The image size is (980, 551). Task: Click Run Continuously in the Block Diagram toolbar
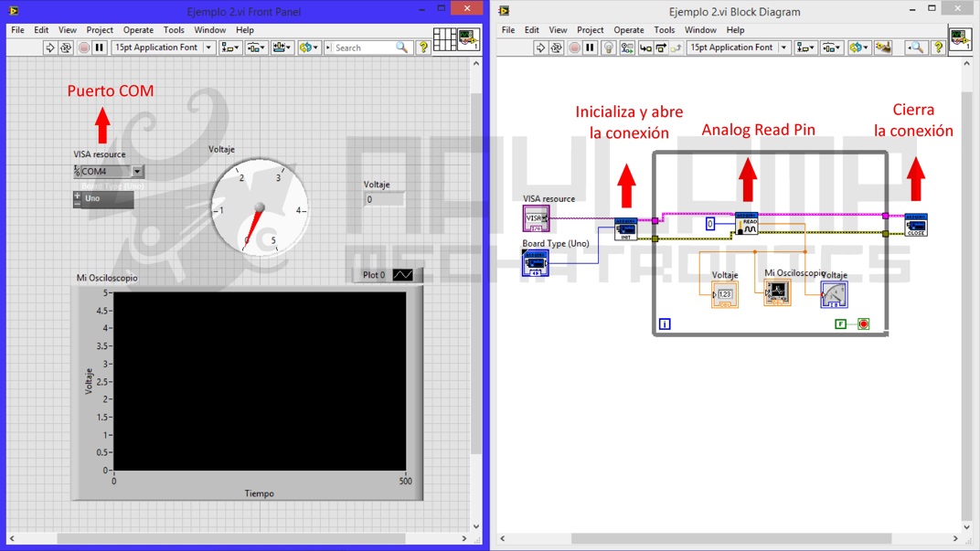click(x=556, y=48)
